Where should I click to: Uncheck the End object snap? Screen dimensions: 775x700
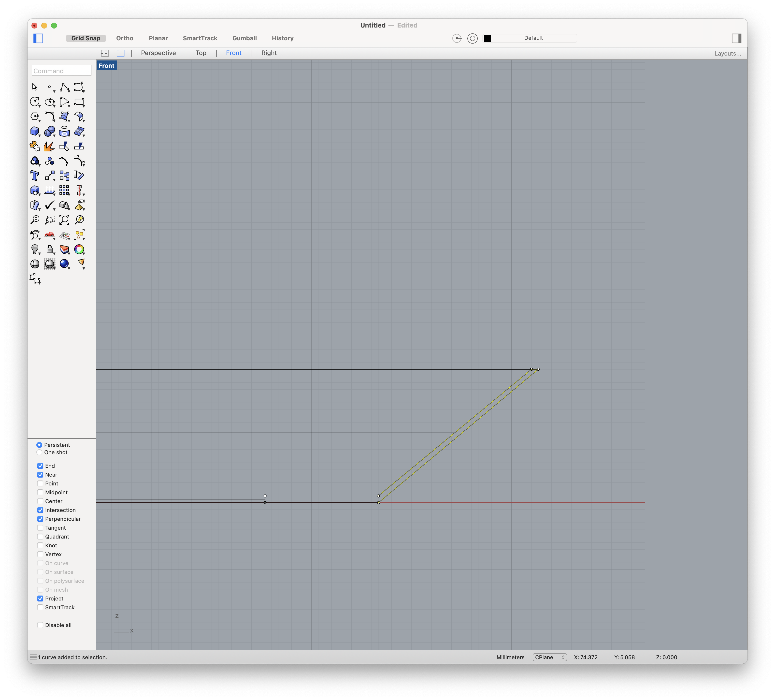pos(40,466)
